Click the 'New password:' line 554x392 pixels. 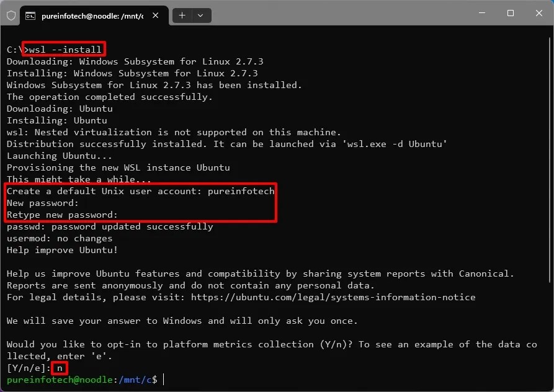[42, 203]
